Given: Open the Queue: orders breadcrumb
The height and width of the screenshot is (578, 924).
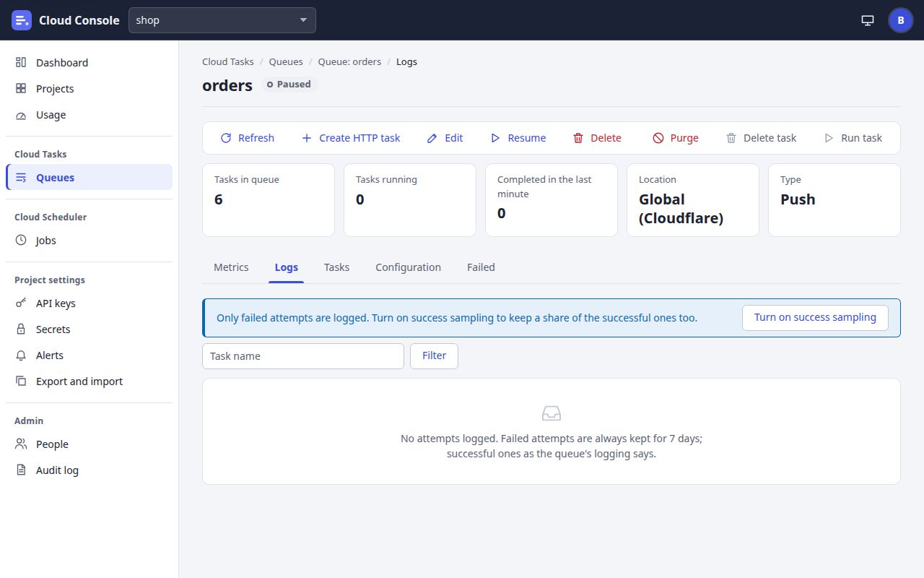Looking at the screenshot, I should pos(349,61).
